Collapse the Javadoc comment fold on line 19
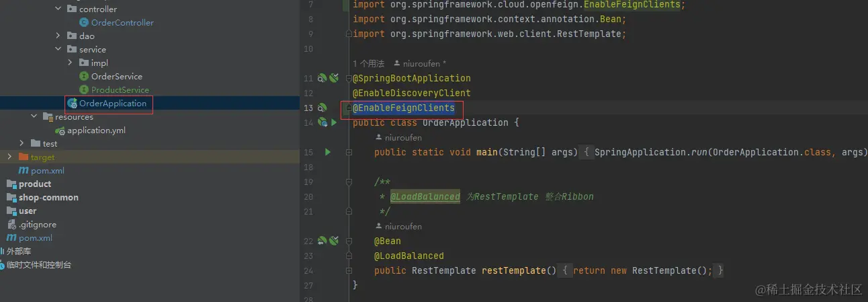868x302 pixels. pos(349,182)
